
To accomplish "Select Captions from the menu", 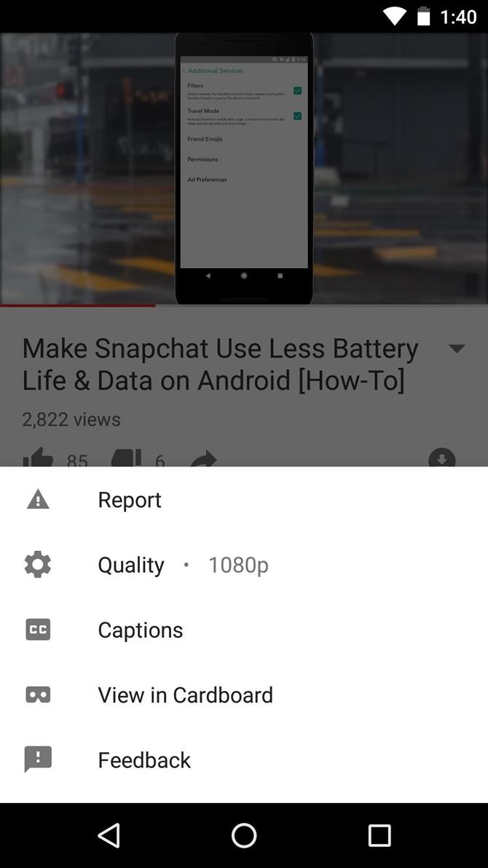I will pos(244,630).
